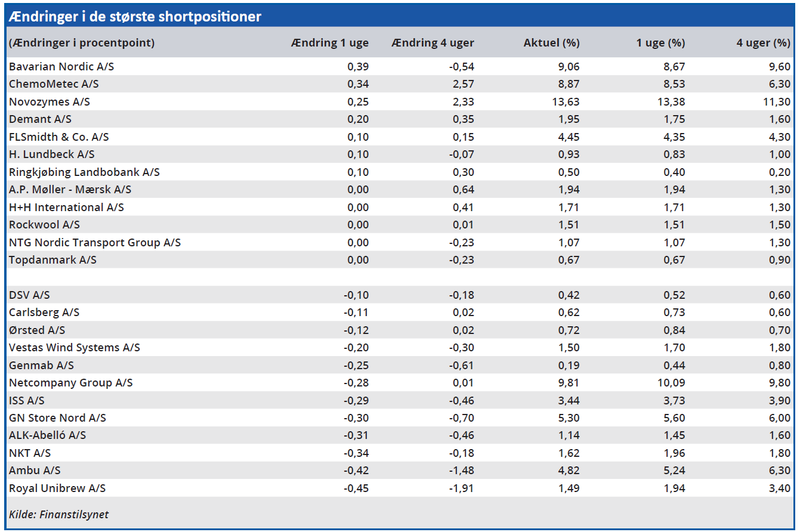The width and height of the screenshot is (800, 532).
Task: Select Ambu A/S current value 4,82
Action: [568, 471]
